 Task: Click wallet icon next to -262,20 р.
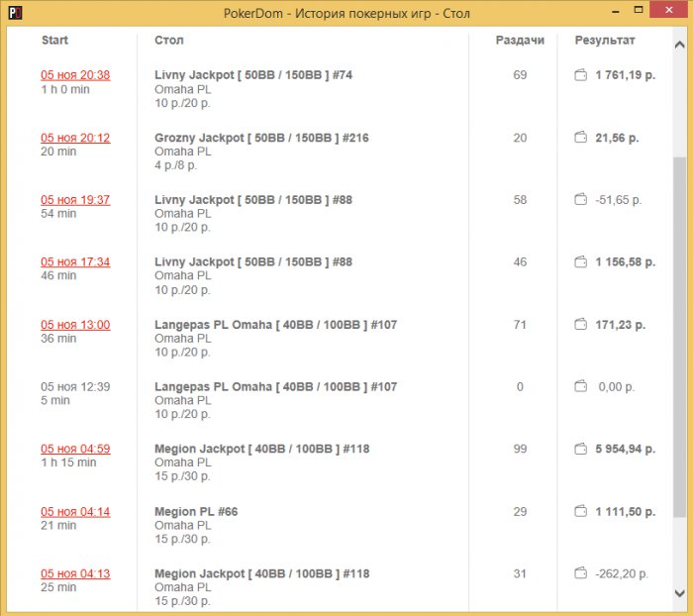(x=580, y=574)
